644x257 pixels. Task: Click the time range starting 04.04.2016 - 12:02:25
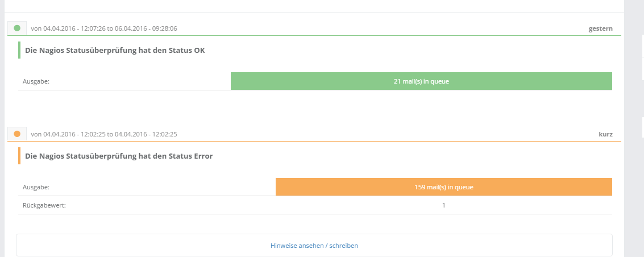(x=104, y=134)
